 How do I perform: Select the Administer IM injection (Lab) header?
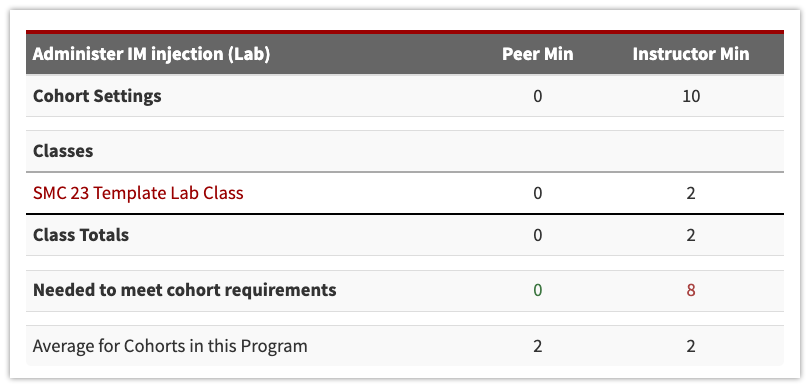tap(151, 54)
